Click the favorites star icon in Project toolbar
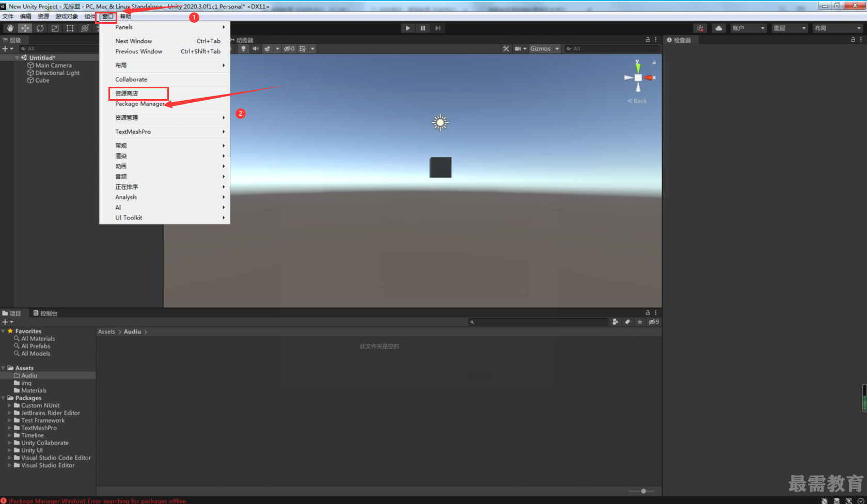867x504 pixels. pos(640,322)
